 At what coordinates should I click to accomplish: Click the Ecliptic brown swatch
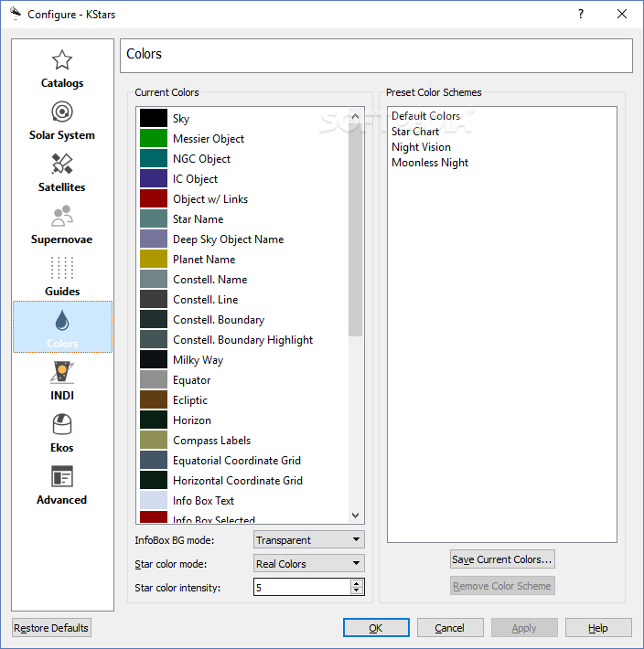(154, 399)
